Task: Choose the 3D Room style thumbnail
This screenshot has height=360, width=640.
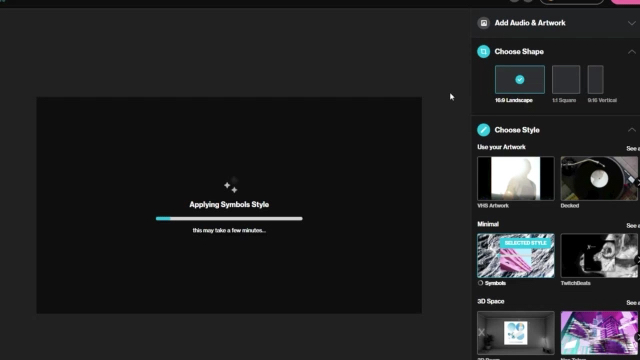Action: (x=516, y=333)
